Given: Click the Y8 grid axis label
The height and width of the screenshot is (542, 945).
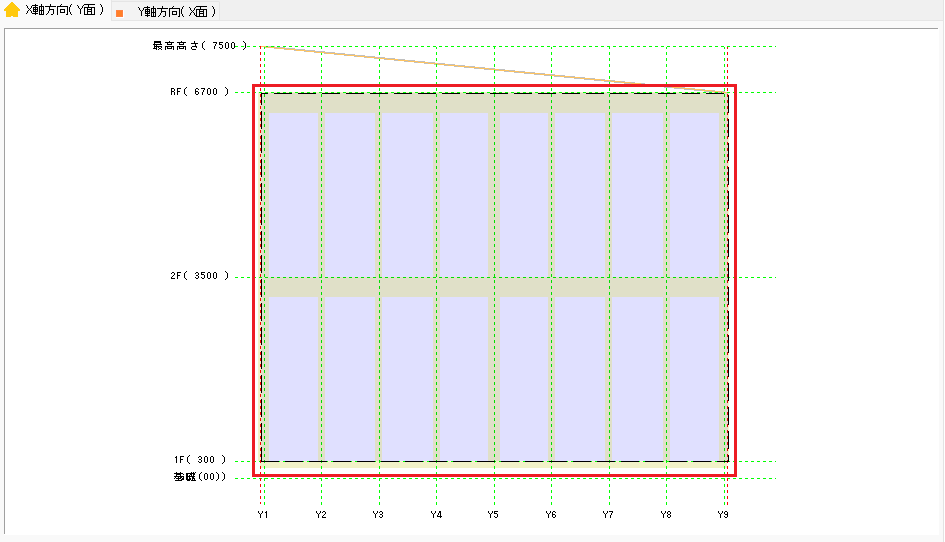Looking at the screenshot, I should tap(666, 514).
